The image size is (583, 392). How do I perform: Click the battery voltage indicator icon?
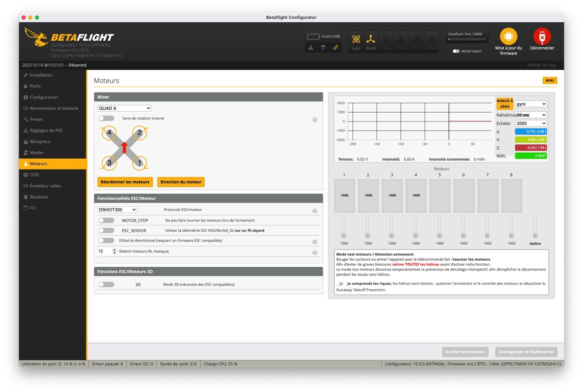(x=313, y=36)
